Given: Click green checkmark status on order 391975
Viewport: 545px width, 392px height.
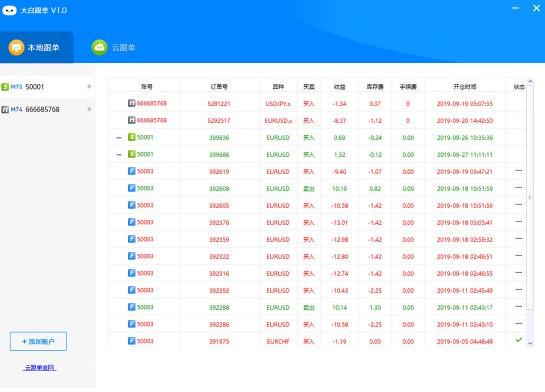Looking at the screenshot, I should pyautogui.click(x=519, y=340).
